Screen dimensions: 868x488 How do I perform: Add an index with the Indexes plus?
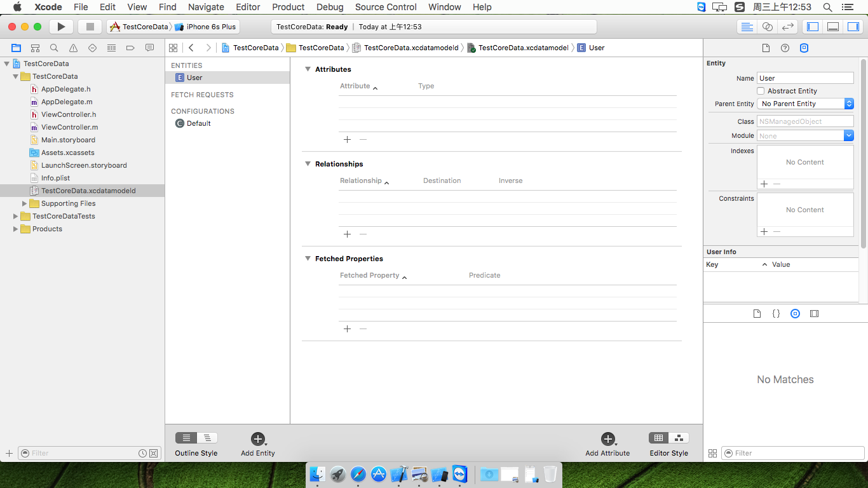[764, 184]
